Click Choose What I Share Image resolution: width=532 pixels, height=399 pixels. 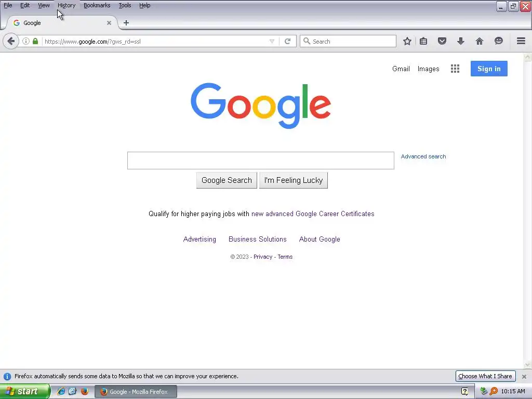[x=485, y=376]
